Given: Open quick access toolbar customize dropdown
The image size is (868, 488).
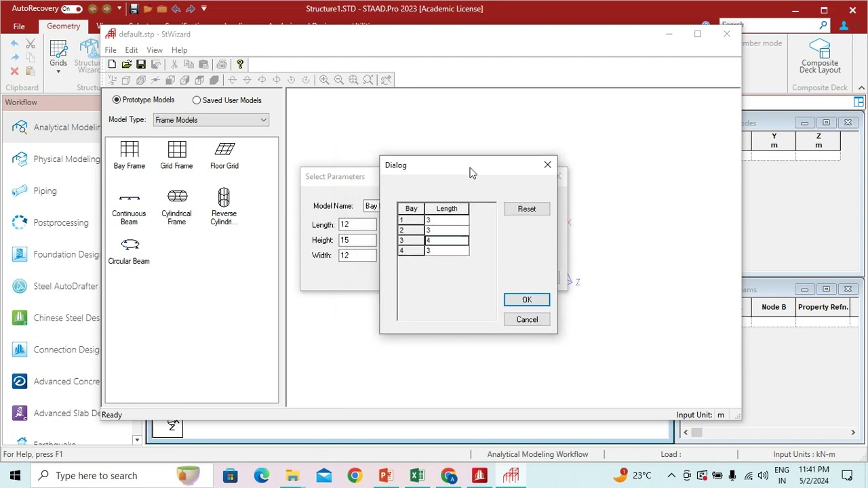Looking at the screenshot, I should [204, 9].
